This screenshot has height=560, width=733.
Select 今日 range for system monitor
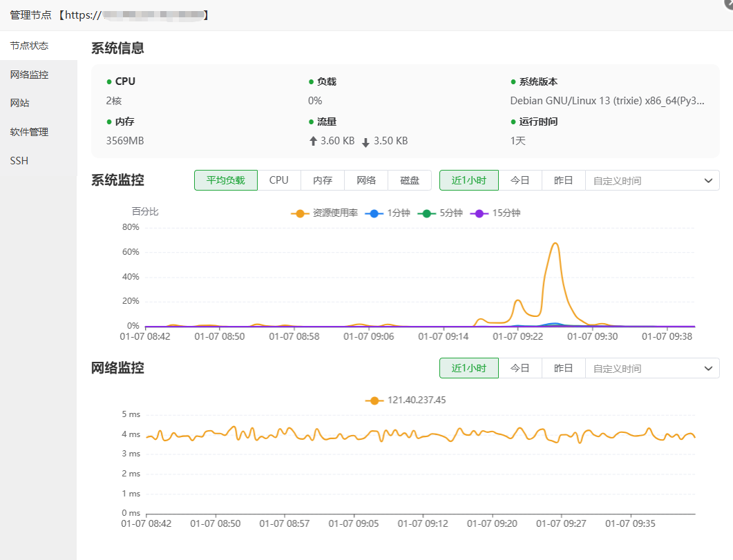(520, 180)
